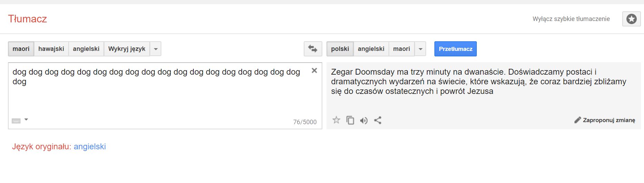
Task: Listen to translation with speaker icon
Action: coord(364,120)
